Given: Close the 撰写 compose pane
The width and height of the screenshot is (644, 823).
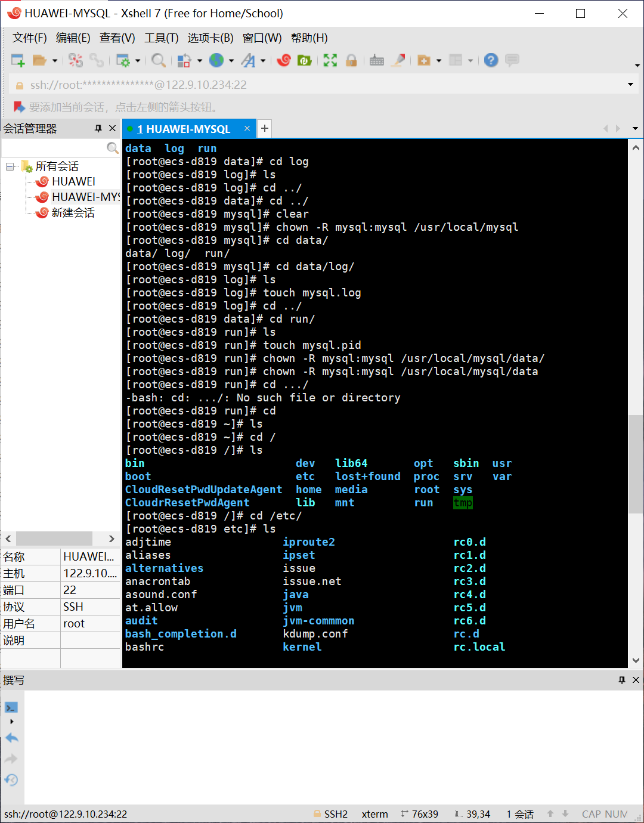Looking at the screenshot, I should click(x=636, y=680).
